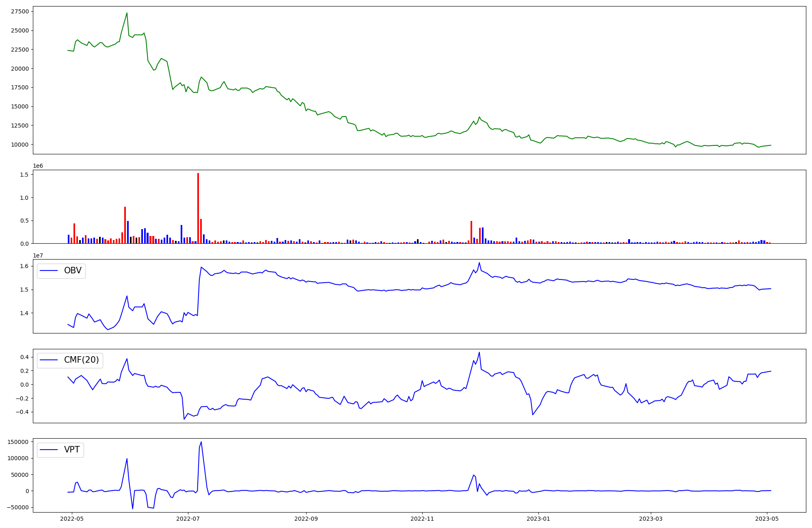Screen dimensions: 812x528
Task: Click the VPT legend label
Action: click(72, 450)
